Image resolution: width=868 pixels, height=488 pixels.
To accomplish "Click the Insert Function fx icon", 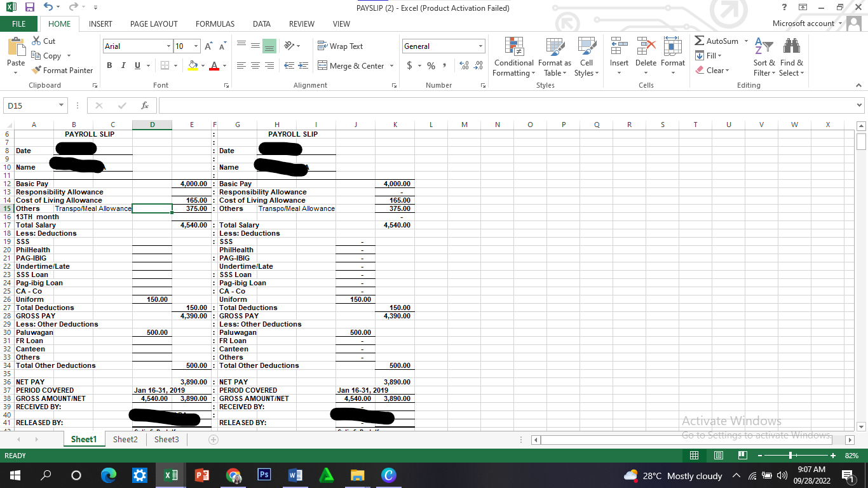I will pyautogui.click(x=146, y=105).
